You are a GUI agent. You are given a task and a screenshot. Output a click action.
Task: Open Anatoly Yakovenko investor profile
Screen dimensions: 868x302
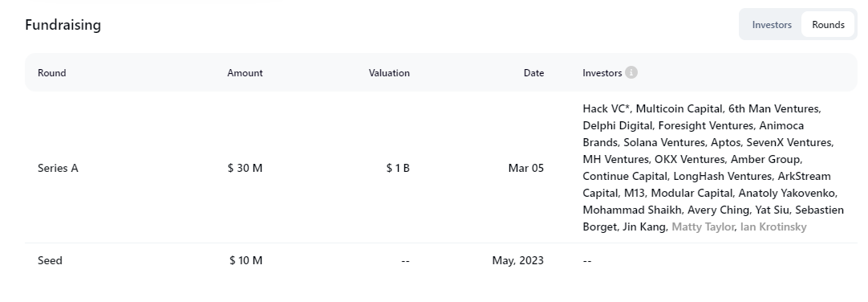tap(787, 194)
